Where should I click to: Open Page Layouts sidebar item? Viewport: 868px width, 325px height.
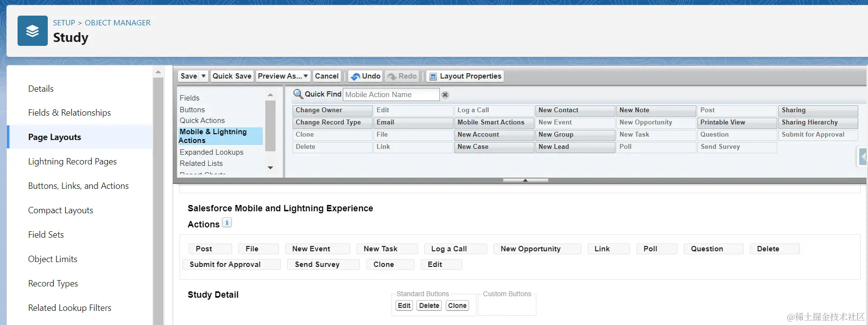80,137
